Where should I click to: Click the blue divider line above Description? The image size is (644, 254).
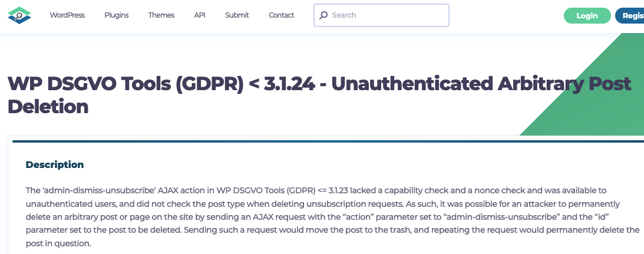[328, 141]
